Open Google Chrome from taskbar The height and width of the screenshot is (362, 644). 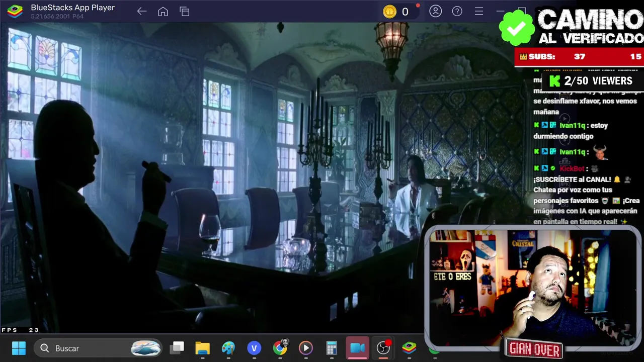point(280,347)
